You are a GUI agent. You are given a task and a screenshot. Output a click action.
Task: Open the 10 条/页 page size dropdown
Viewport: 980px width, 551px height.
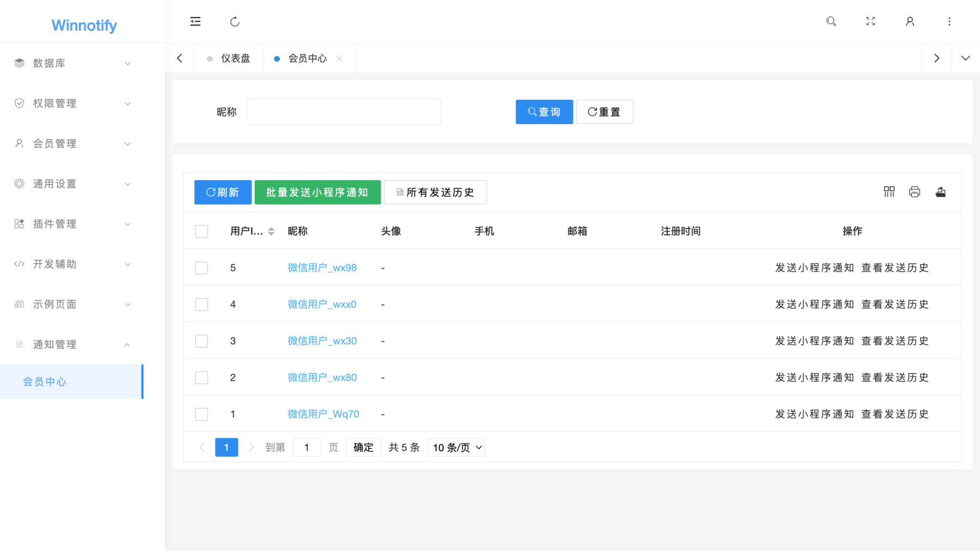click(456, 448)
